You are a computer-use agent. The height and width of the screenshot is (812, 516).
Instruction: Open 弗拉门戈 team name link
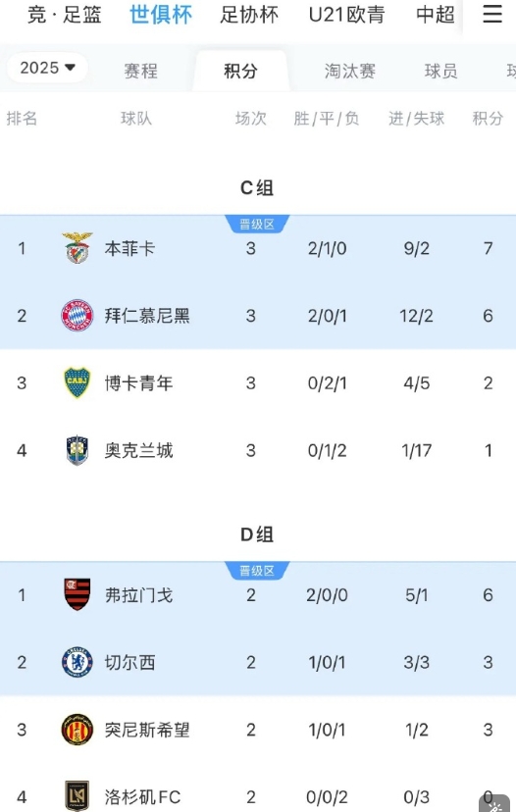pos(138,595)
